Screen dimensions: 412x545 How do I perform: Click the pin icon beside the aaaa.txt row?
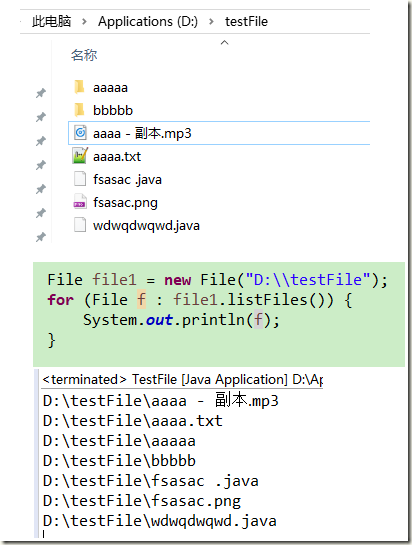[41, 165]
